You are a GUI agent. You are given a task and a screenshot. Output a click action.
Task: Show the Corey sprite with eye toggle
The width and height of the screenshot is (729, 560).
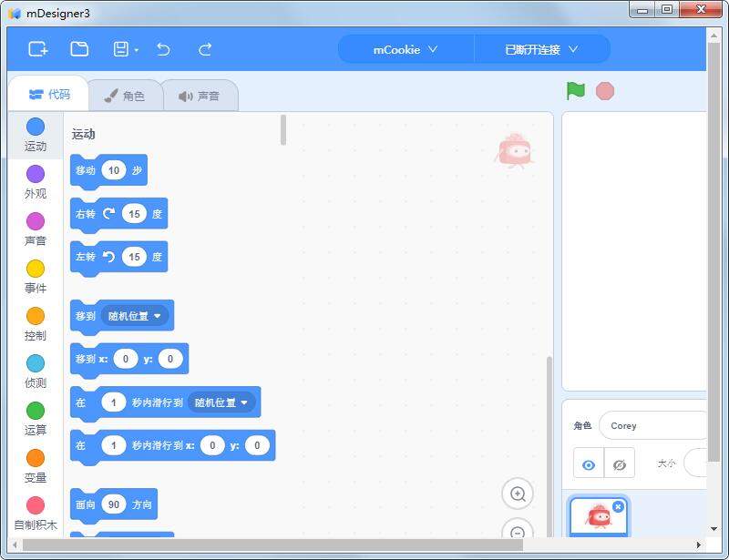[589, 464]
